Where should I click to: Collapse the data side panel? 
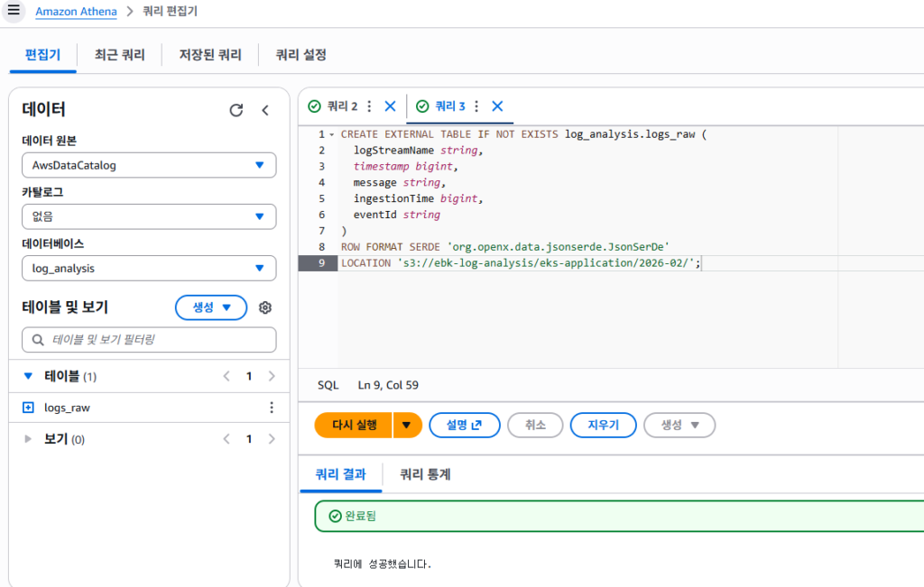(x=265, y=110)
